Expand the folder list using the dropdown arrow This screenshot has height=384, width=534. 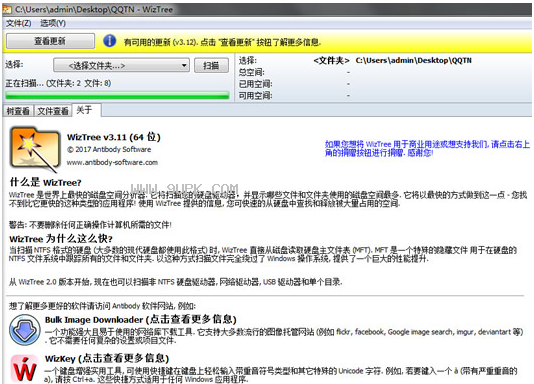(x=184, y=65)
